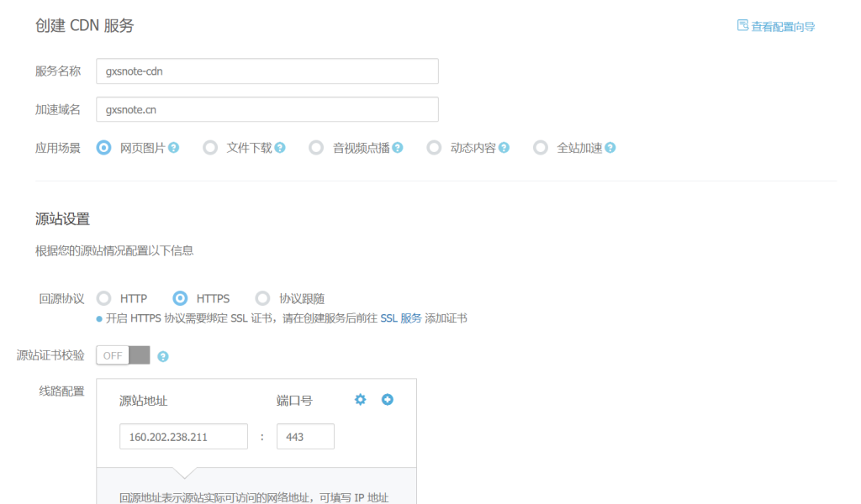Click the 加速域名 input field
This screenshot has height=504, width=861.
267,109
